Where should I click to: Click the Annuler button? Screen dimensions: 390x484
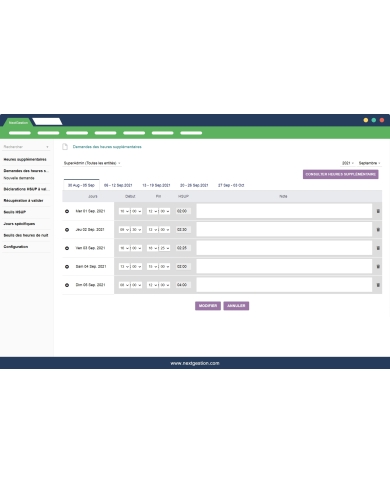click(x=236, y=306)
